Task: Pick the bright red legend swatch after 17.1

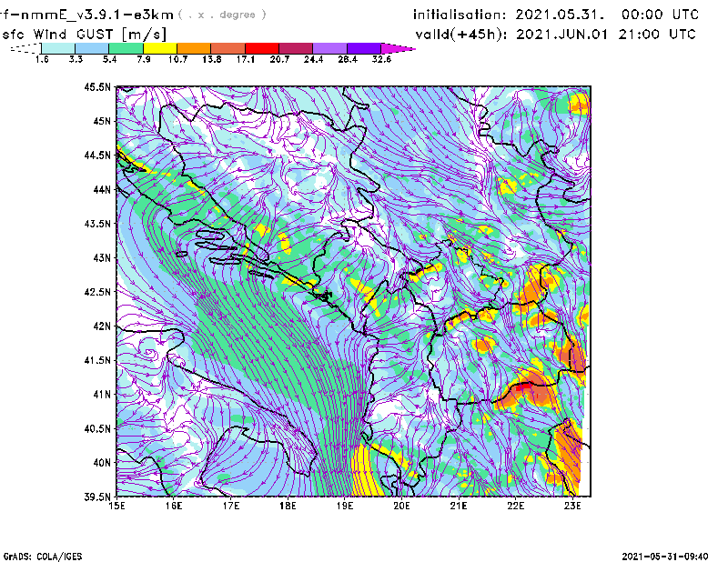Action: (x=262, y=48)
